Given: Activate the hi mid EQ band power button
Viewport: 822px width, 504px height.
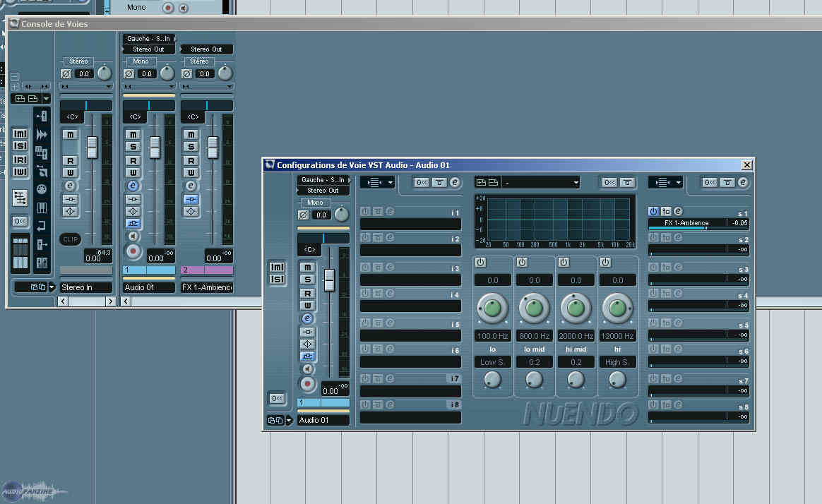Looking at the screenshot, I should [x=564, y=262].
